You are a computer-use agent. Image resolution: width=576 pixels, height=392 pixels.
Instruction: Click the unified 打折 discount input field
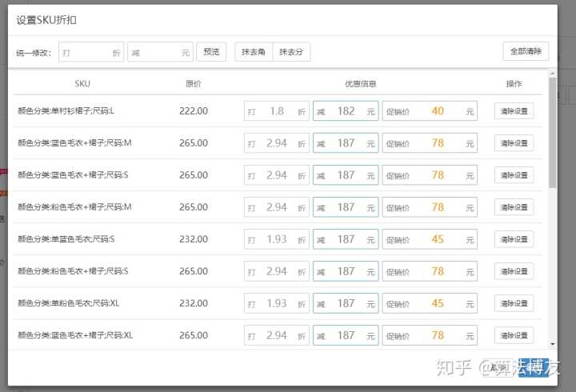tap(90, 52)
